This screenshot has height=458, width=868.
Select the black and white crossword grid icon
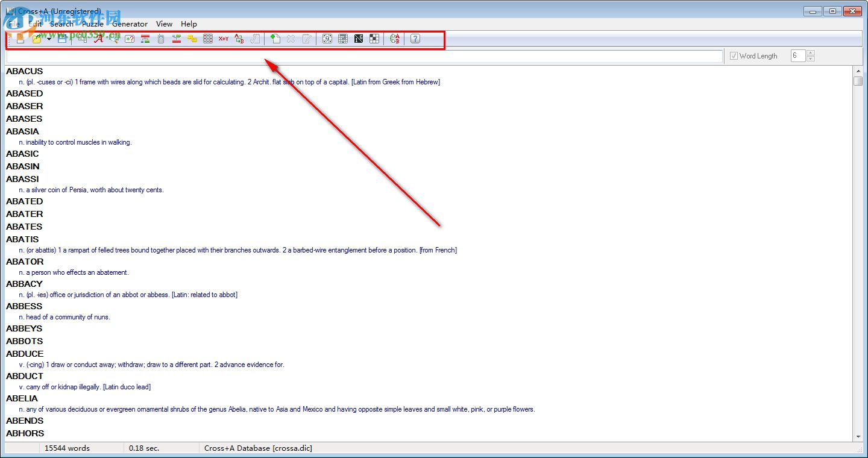tap(374, 39)
